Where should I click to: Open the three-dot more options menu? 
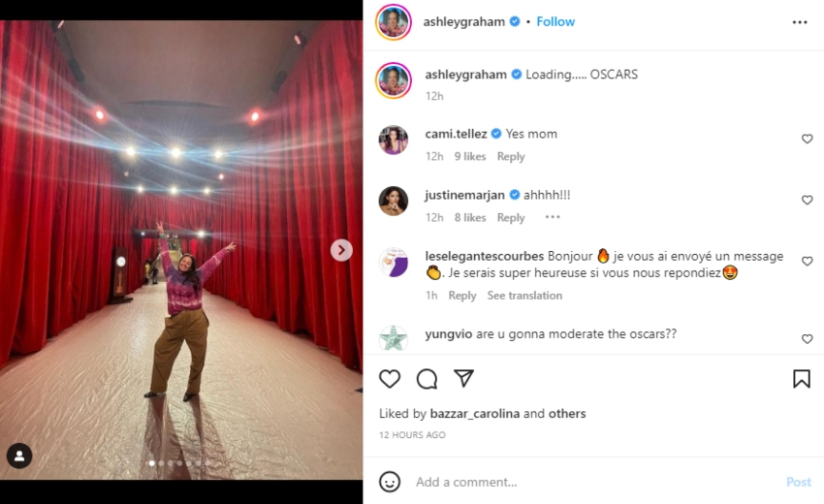[799, 22]
